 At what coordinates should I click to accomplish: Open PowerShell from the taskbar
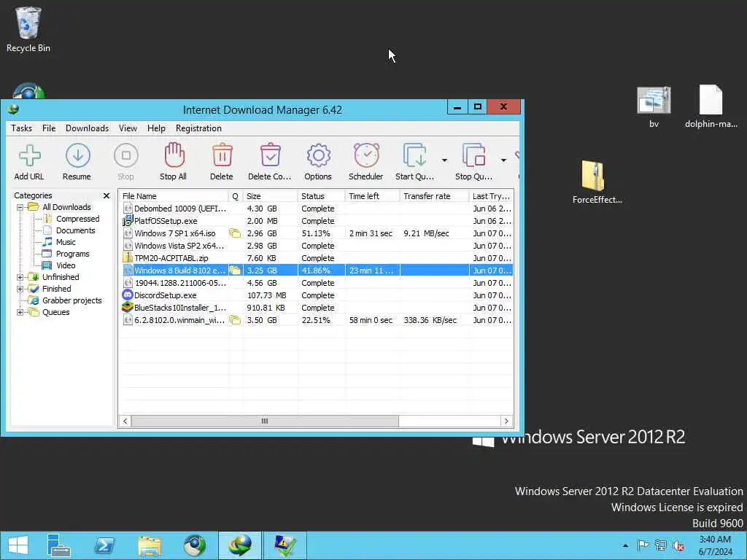coord(104,545)
